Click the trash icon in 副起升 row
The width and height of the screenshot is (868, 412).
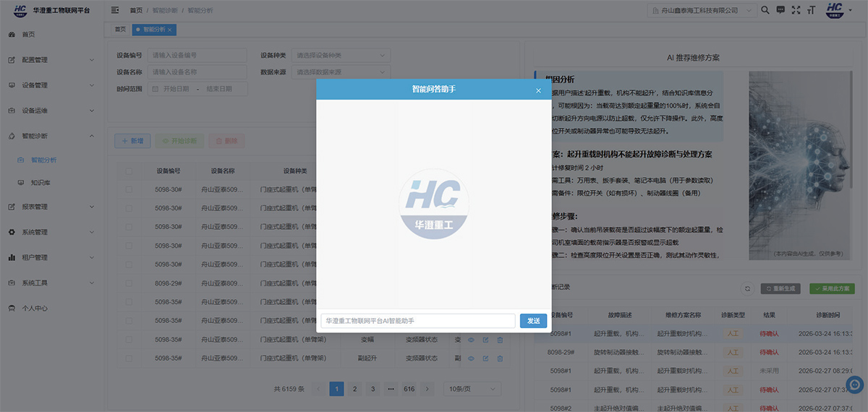tap(500, 359)
